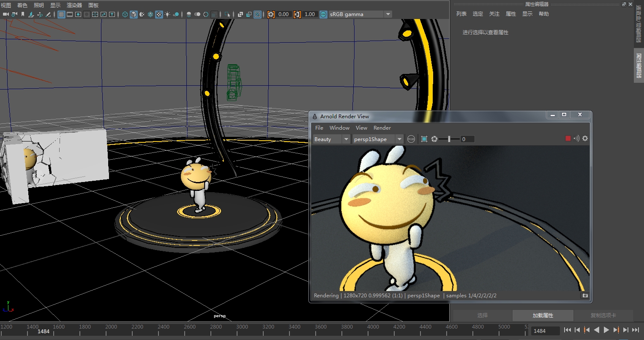The image size is (644, 340).
Task: Open the Beauty AOV dropdown
Action: pos(331,139)
